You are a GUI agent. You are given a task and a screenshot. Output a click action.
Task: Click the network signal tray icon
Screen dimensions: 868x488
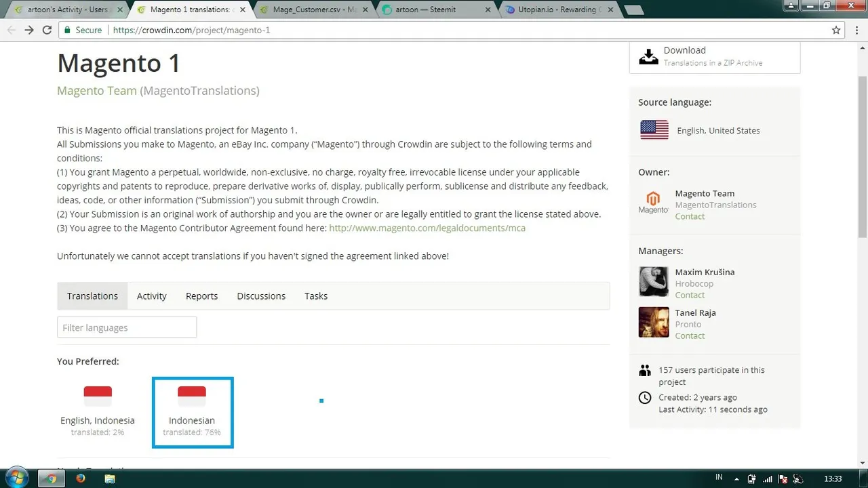pyautogui.click(x=767, y=479)
